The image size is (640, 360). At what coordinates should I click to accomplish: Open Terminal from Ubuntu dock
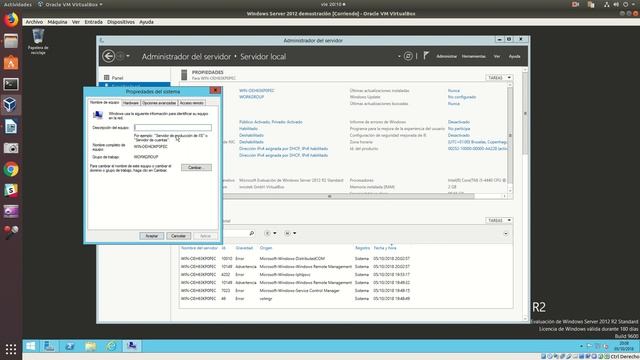coord(11,84)
